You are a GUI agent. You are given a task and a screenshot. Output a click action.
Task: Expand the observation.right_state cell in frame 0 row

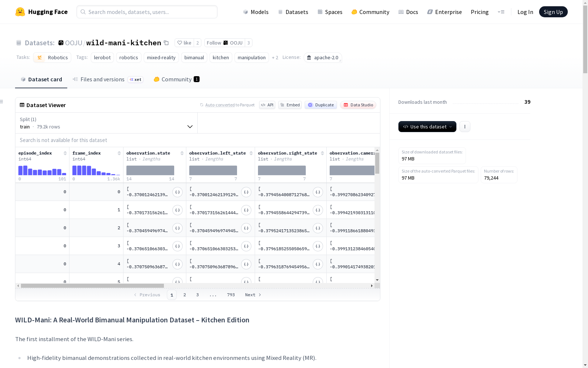318,192
